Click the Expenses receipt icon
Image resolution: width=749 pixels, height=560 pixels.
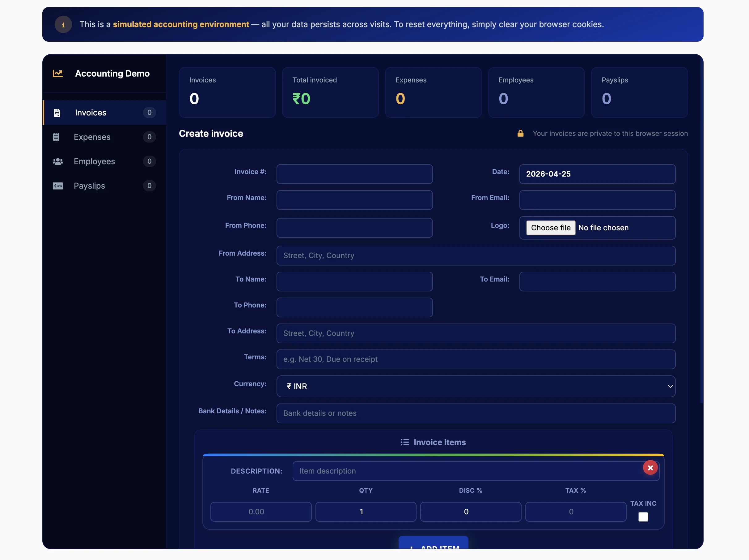(x=57, y=137)
